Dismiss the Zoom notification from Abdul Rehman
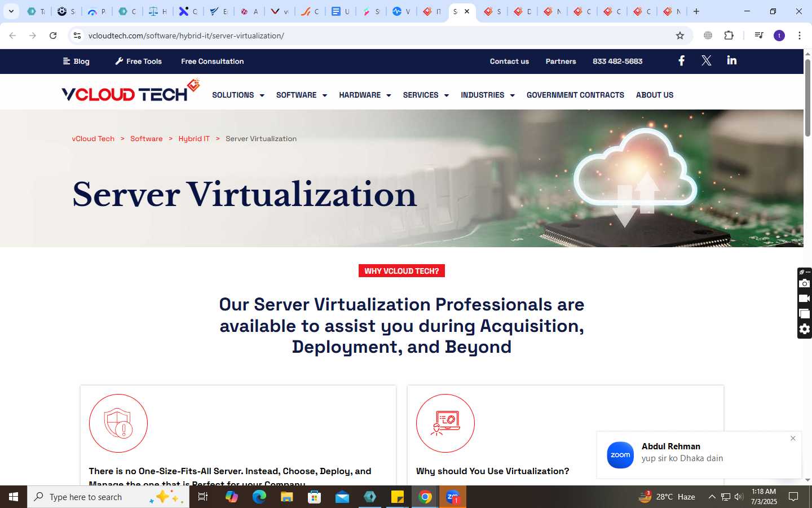The height and width of the screenshot is (508, 812). click(793, 438)
